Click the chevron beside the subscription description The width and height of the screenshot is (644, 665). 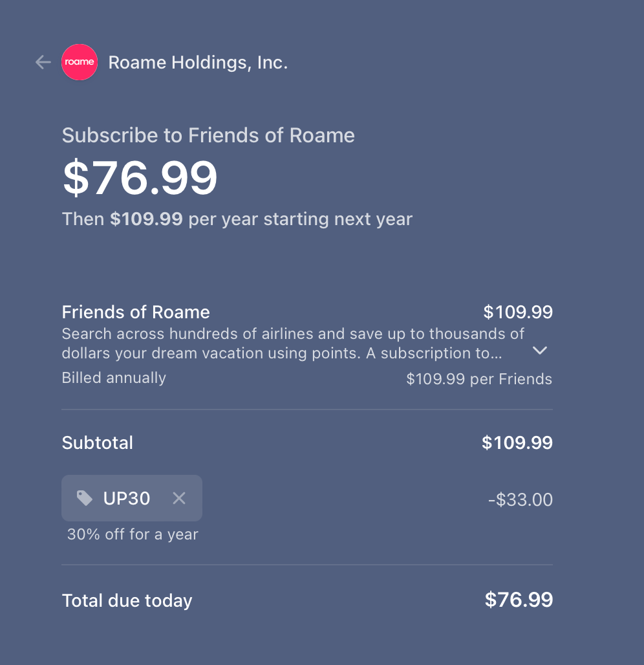(x=539, y=350)
